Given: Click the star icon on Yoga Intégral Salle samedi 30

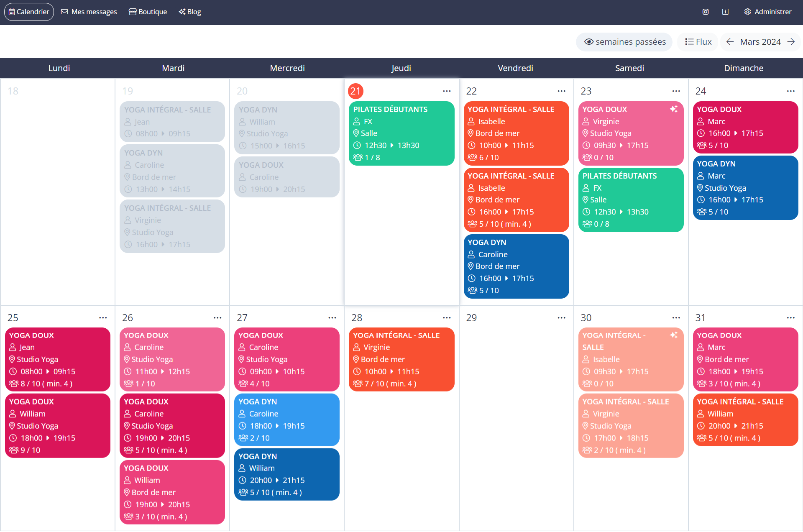Looking at the screenshot, I should [674, 334].
